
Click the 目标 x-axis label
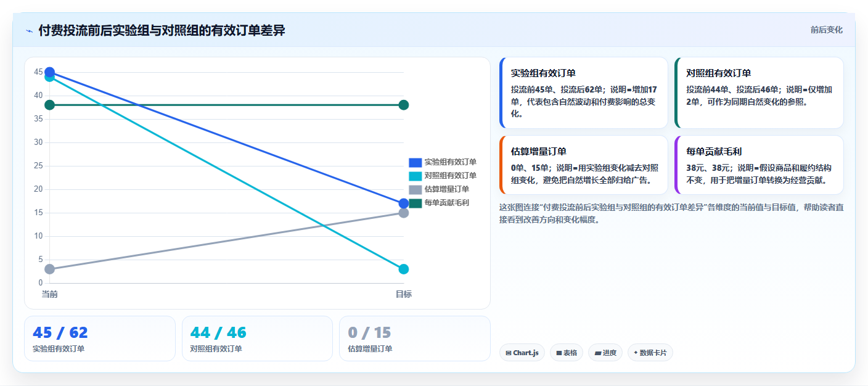(x=404, y=294)
